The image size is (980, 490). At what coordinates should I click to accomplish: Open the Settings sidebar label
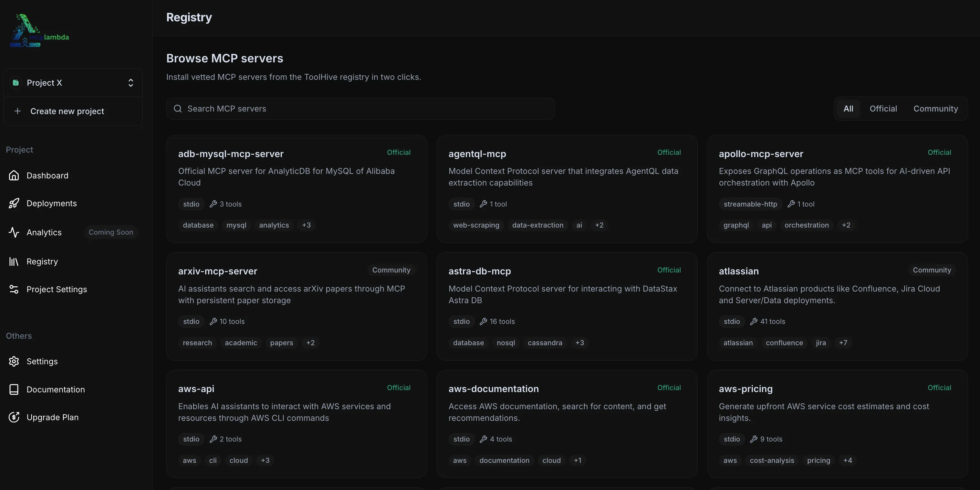point(42,361)
